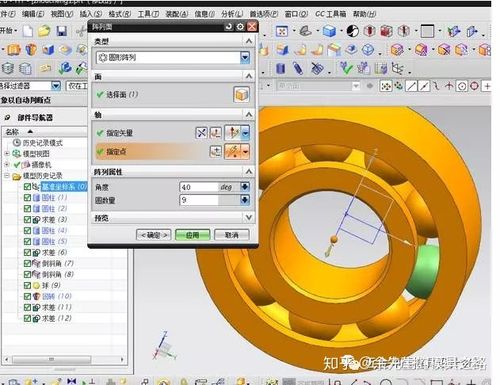Click the 指定矢量 row
Image resolution: width=500 pixels, height=385 pixels.
172,133
